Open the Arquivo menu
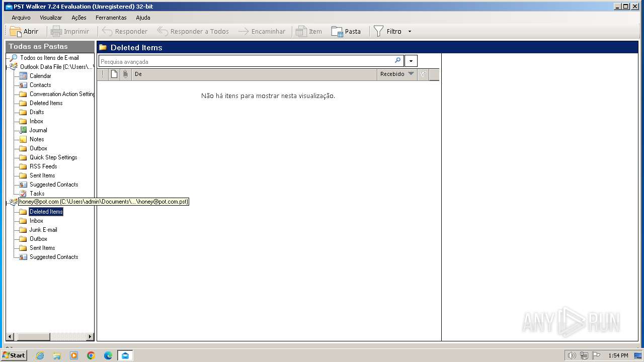Image resolution: width=644 pixels, height=362 pixels. [21, 18]
